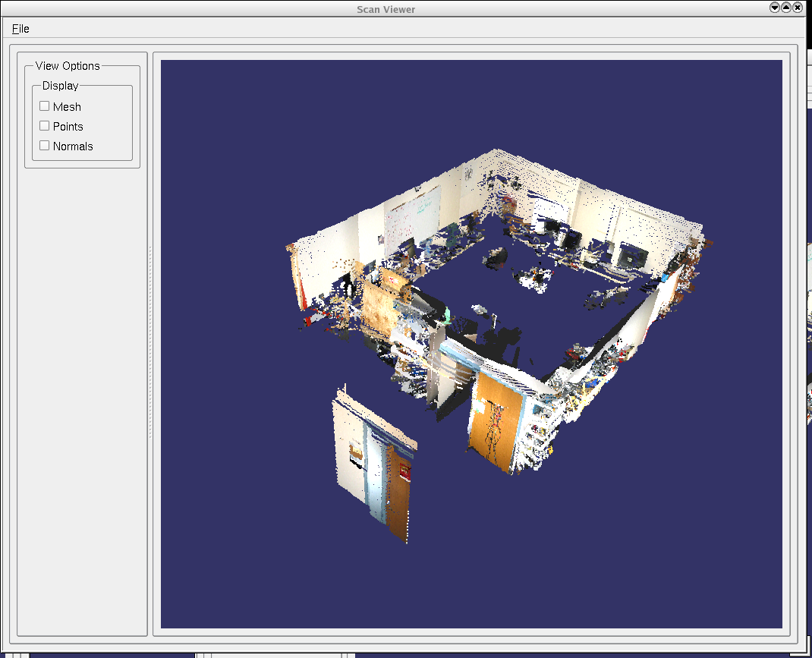812x658 pixels.
Task: Enable the Mesh display checkbox
Action: tap(45, 107)
